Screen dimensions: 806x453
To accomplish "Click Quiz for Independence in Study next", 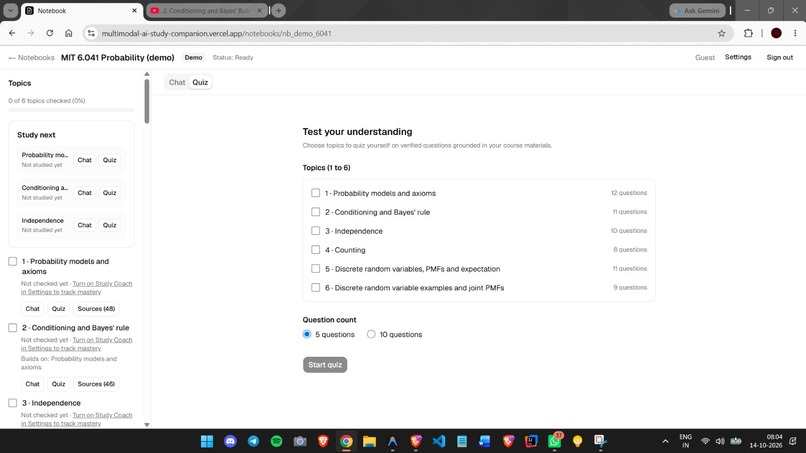I will point(109,225).
